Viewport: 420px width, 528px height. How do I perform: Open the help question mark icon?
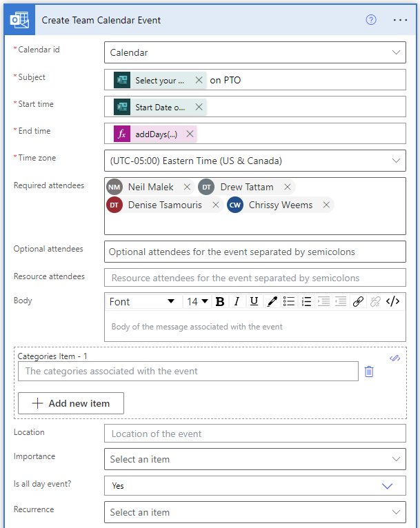click(x=371, y=20)
